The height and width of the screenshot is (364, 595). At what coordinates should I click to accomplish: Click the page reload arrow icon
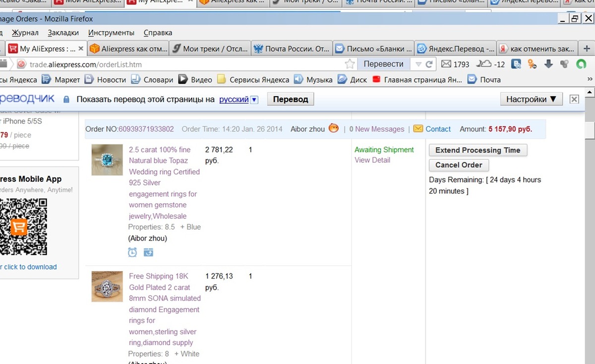[429, 64]
